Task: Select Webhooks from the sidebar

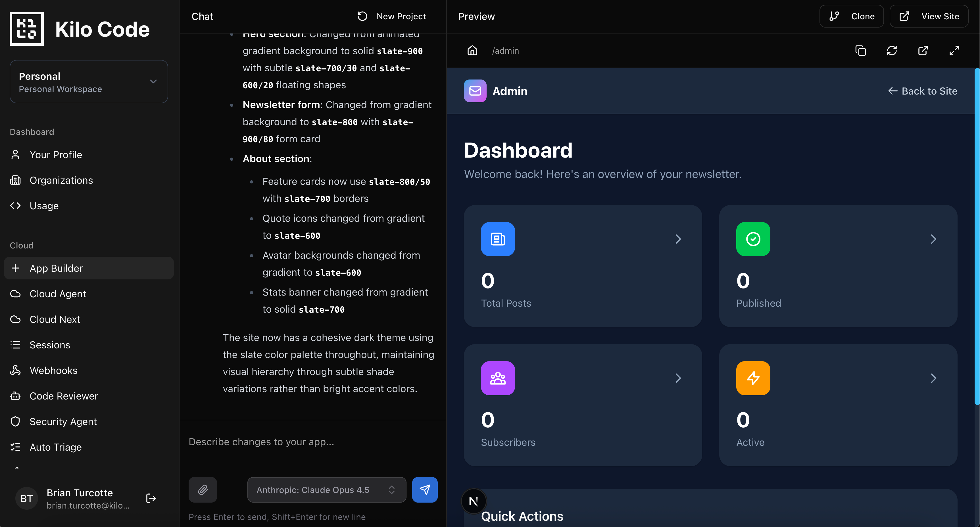Action: (53, 370)
